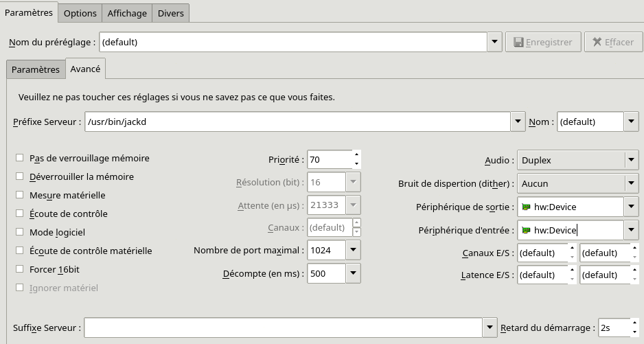
Task: Expand Bruit de dispertion dropdown
Action: 632,183
